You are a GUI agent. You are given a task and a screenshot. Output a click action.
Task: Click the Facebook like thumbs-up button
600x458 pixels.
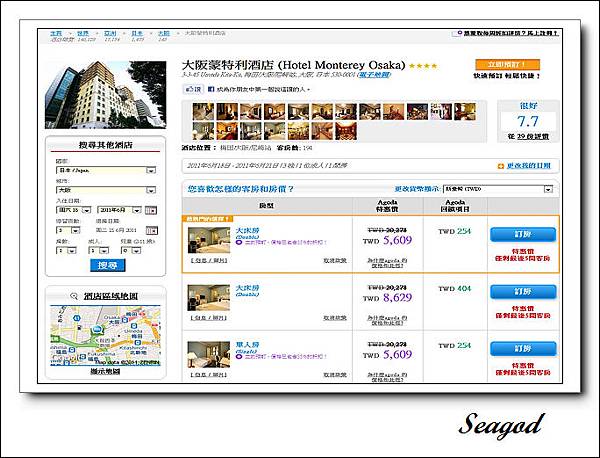coord(193,89)
